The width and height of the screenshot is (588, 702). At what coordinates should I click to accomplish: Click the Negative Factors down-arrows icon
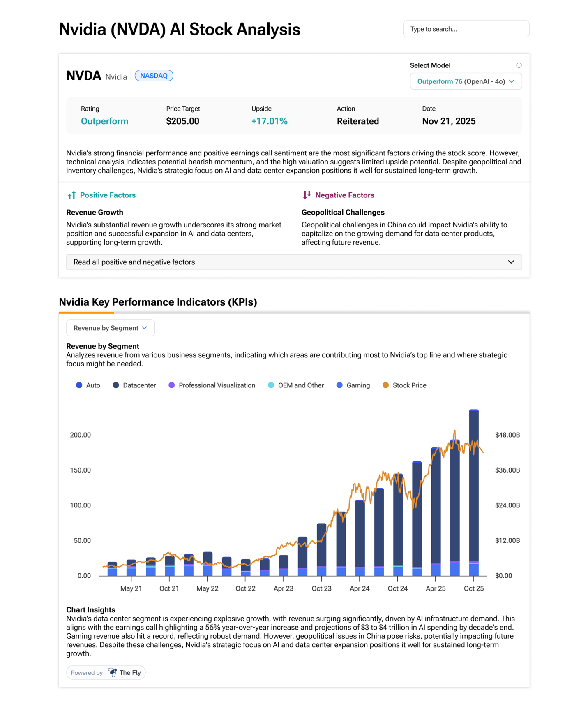tap(307, 195)
